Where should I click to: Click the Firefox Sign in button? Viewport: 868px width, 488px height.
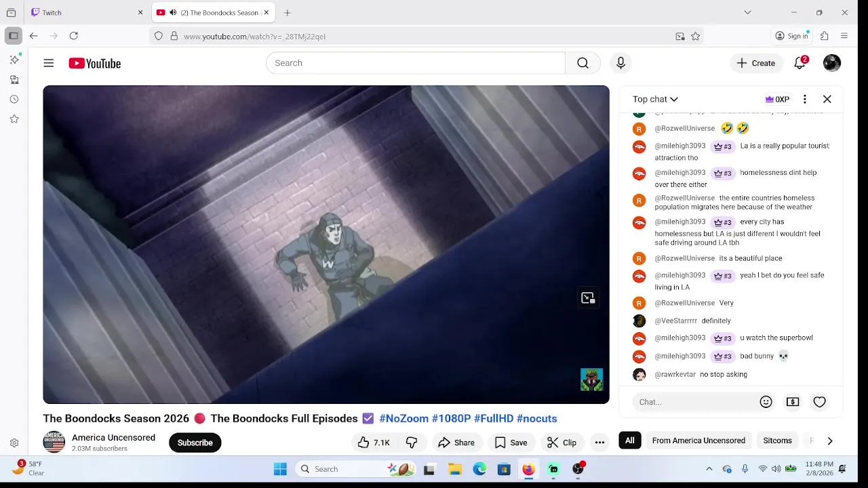792,36
